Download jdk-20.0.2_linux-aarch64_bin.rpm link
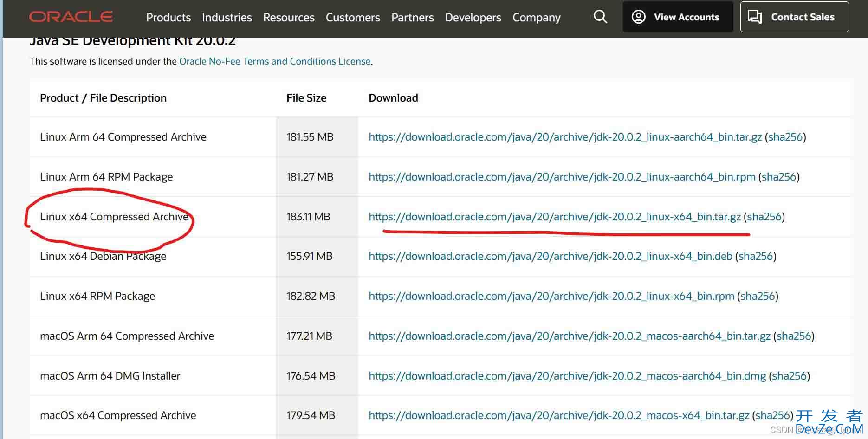Image resolution: width=868 pixels, height=439 pixels. coord(562,177)
